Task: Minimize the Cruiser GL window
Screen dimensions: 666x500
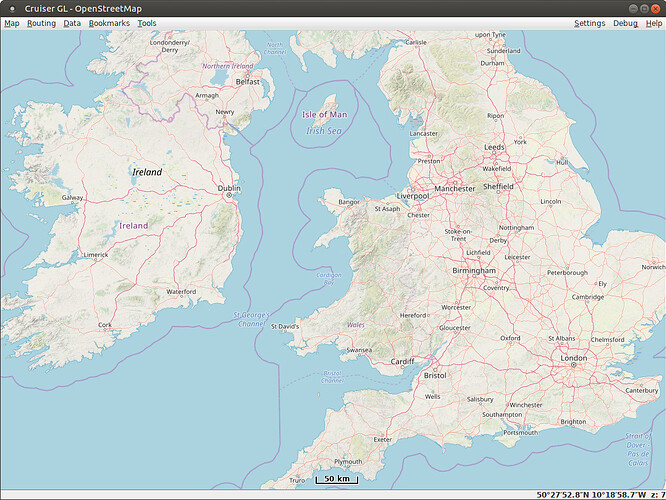Action: [x=633, y=8]
